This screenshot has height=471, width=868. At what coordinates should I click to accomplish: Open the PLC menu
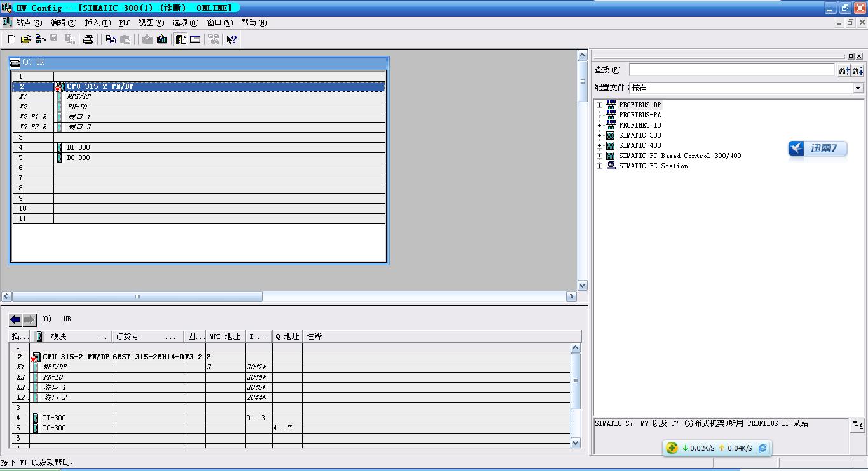point(125,23)
